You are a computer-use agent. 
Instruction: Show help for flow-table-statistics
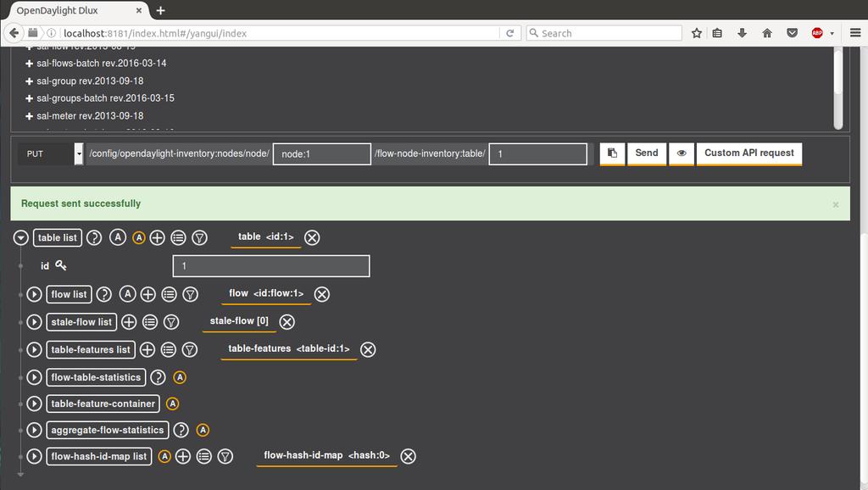pyautogui.click(x=158, y=377)
